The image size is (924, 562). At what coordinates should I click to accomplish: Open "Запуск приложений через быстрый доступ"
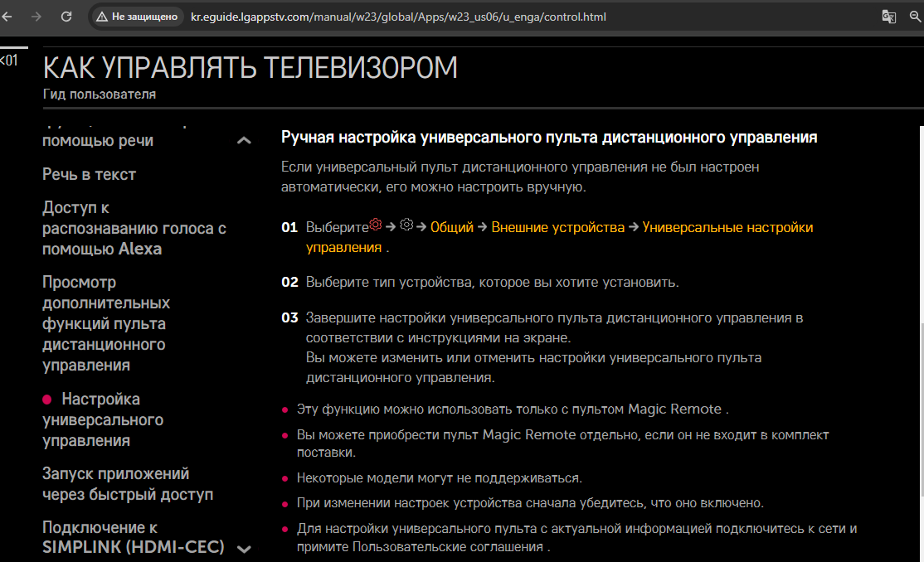coord(127,484)
